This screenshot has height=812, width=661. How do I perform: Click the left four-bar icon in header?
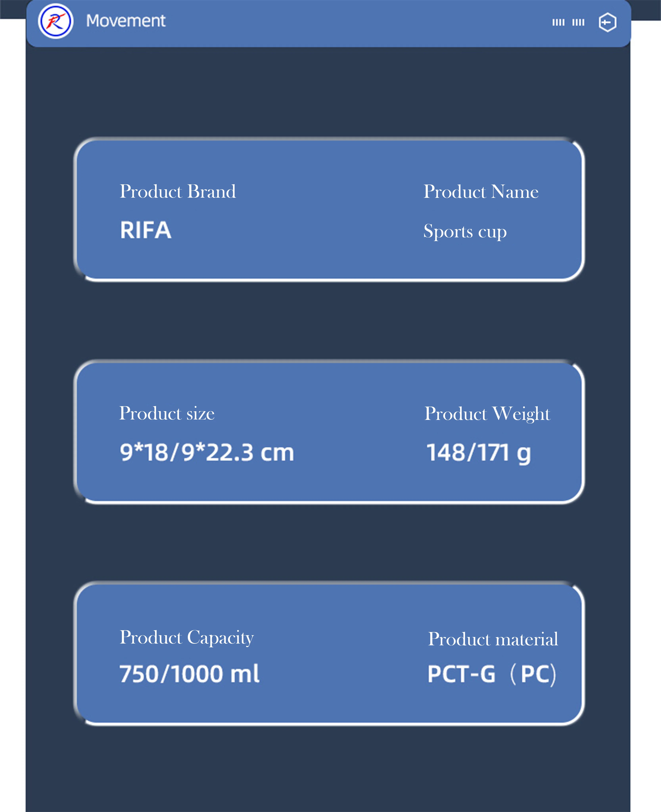[x=558, y=22]
